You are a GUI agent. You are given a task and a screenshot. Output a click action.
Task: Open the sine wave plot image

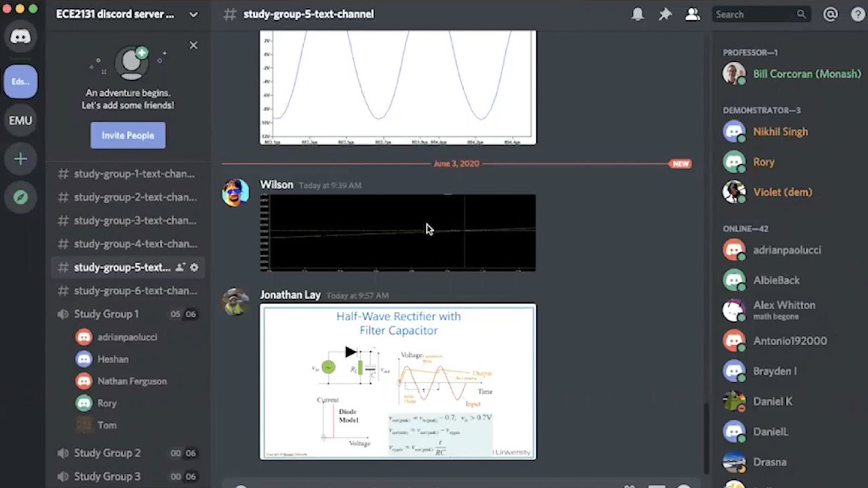(398, 87)
